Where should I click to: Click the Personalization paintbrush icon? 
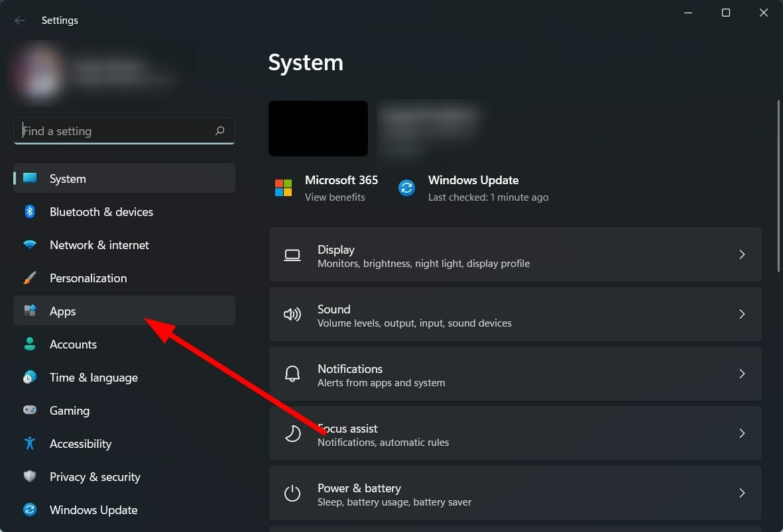pos(30,278)
